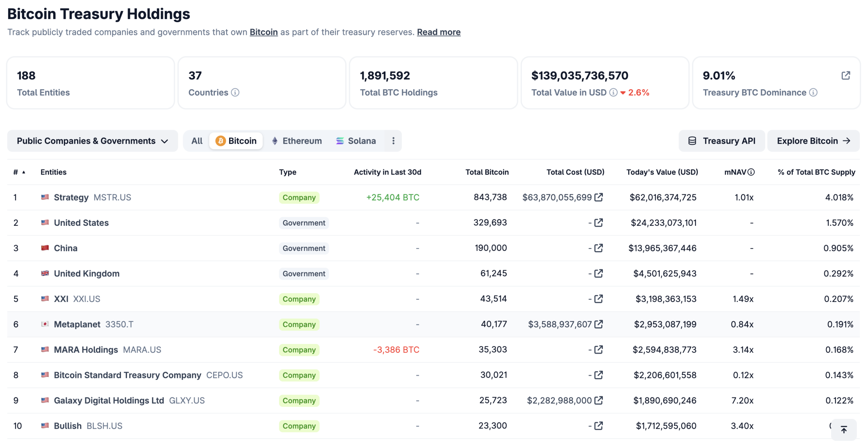Open MARA Holdings cost source link icon
The width and height of the screenshot is (868, 441).
pos(598,349)
